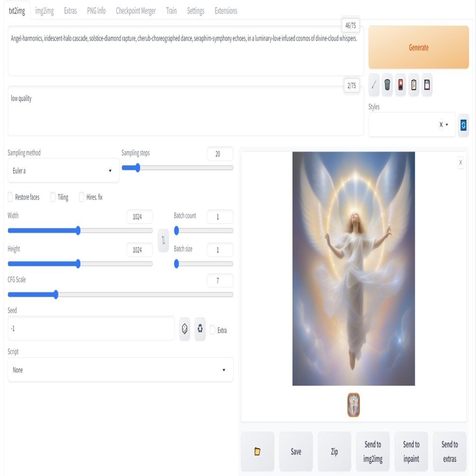This screenshot has height=476, width=476.
Task: Open the Checkpoint Merger tab
Action: click(136, 10)
